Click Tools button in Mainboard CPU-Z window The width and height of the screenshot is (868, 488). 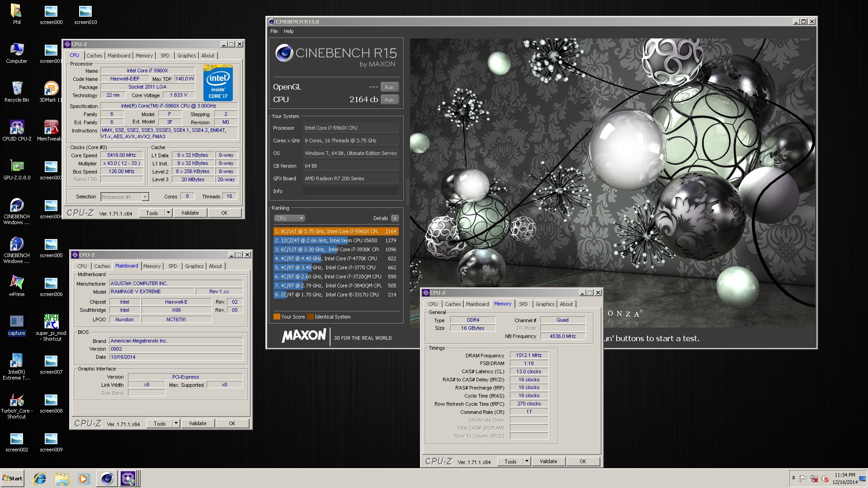160,423
